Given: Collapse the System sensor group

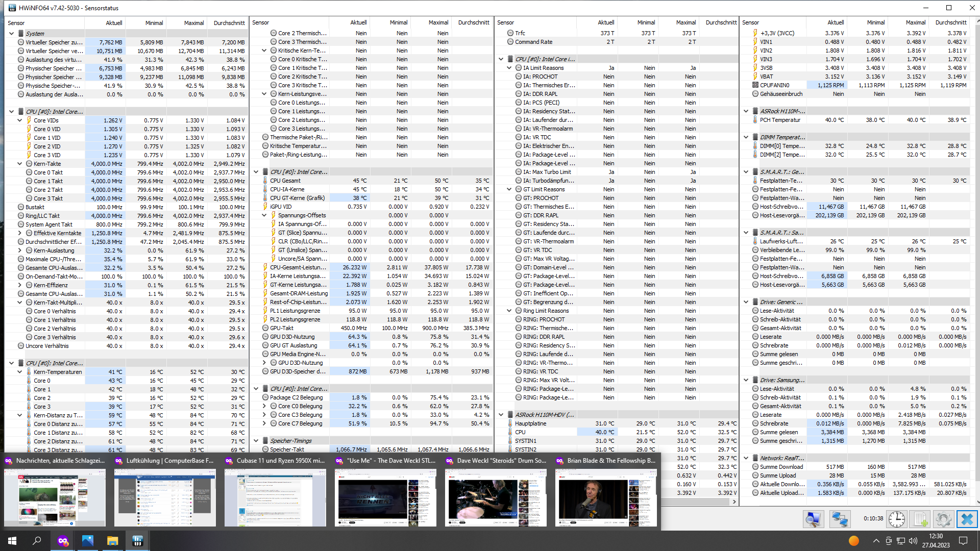Looking at the screenshot, I should [x=12, y=34].
